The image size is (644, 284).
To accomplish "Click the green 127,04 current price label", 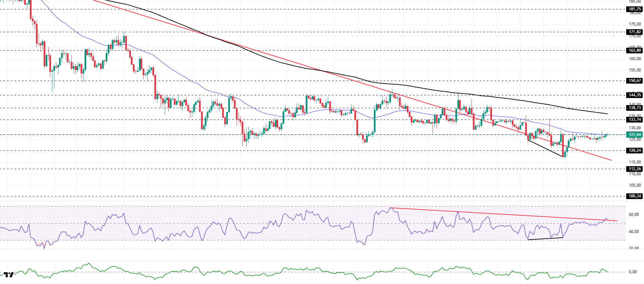I will tap(634, 135).
